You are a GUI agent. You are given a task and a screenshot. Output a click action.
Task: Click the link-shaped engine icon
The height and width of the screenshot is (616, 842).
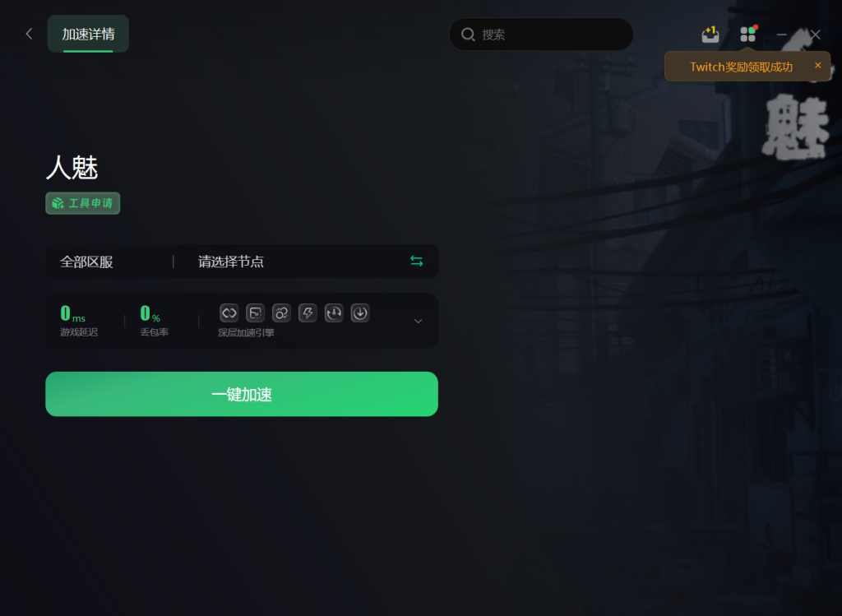pyautogui.click(x=229, y=313)
